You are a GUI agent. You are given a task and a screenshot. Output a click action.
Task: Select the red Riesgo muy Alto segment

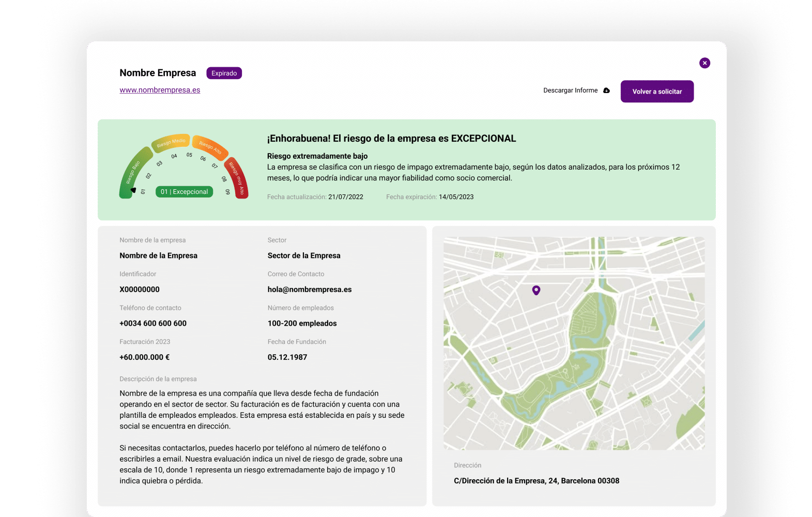[x=238, y=178]
